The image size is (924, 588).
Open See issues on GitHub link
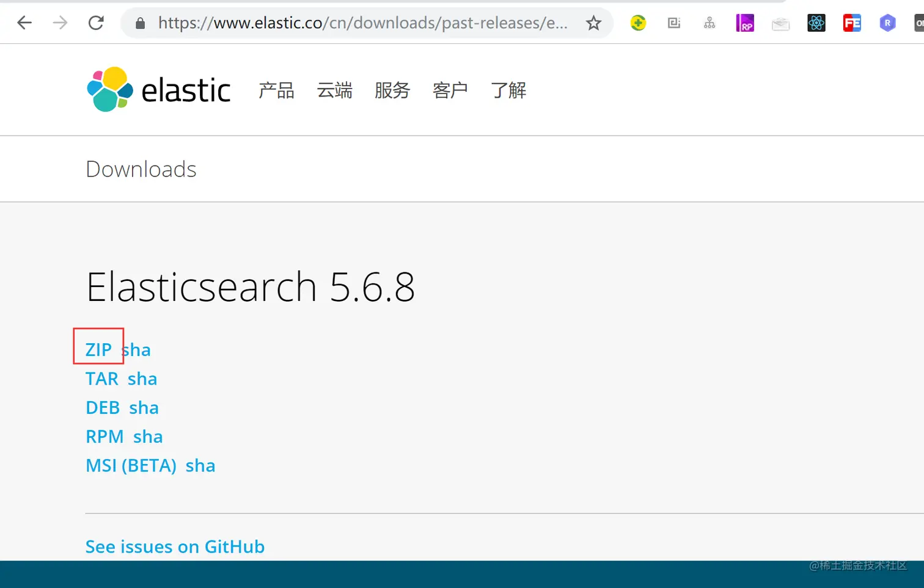tap(175, 546)
